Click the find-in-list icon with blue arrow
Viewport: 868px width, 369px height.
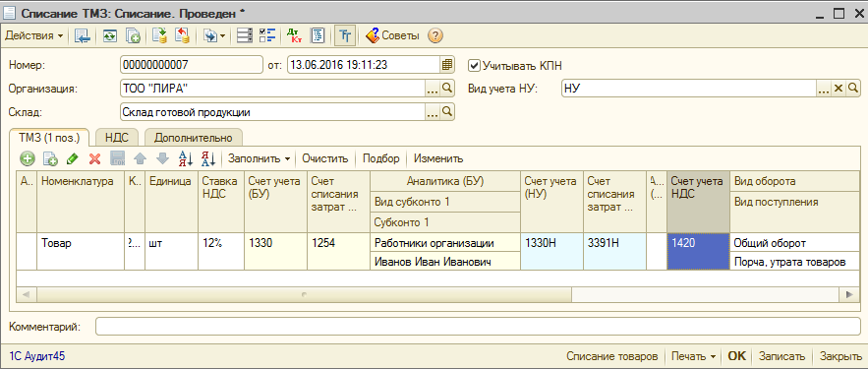click(x=83, y=36)
